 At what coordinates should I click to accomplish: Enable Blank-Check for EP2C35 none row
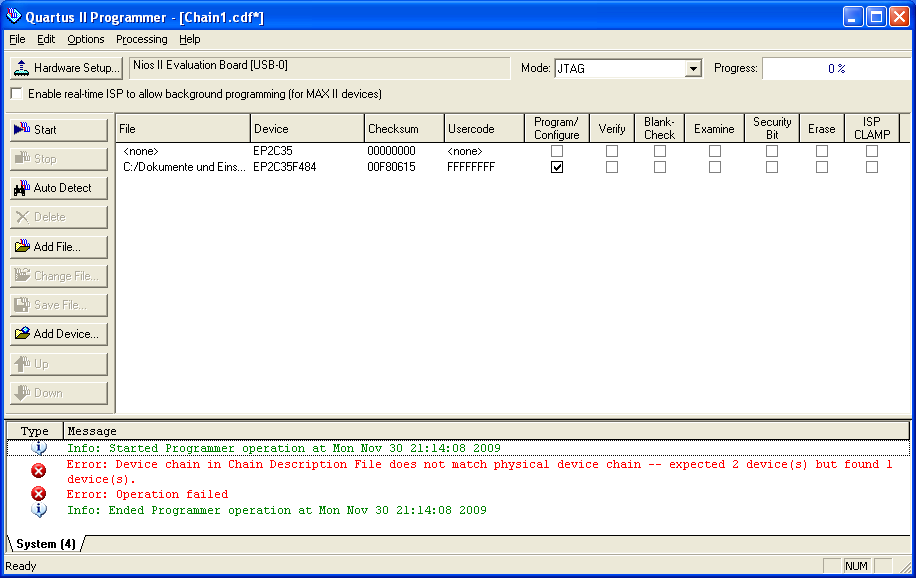tap(660, 151)
